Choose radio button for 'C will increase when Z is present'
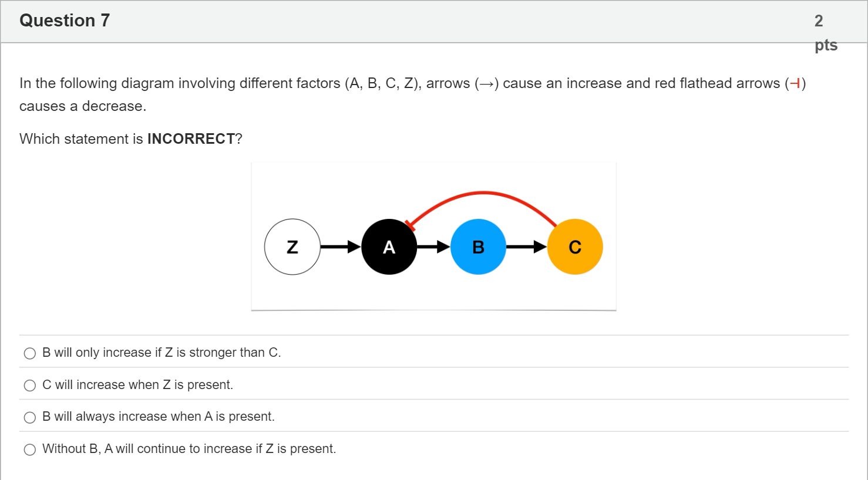The image size is (868, 480). (x=30, y=386)
